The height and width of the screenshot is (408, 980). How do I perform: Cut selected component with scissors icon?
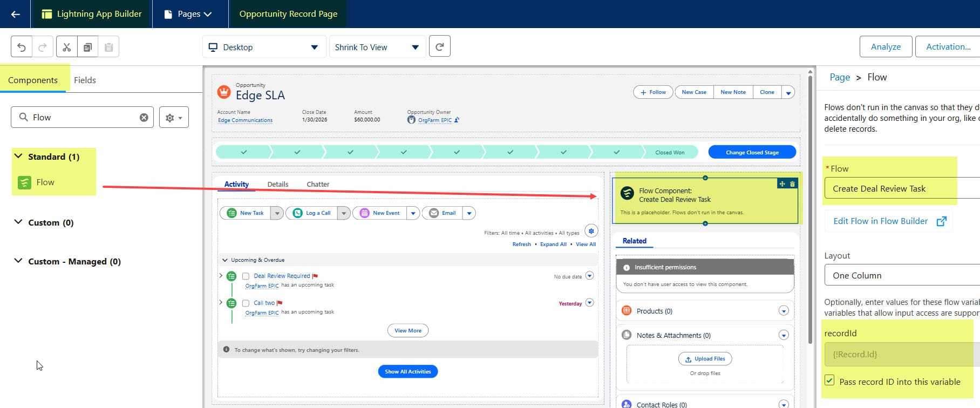pyautogui.click(x=67, y=47)
